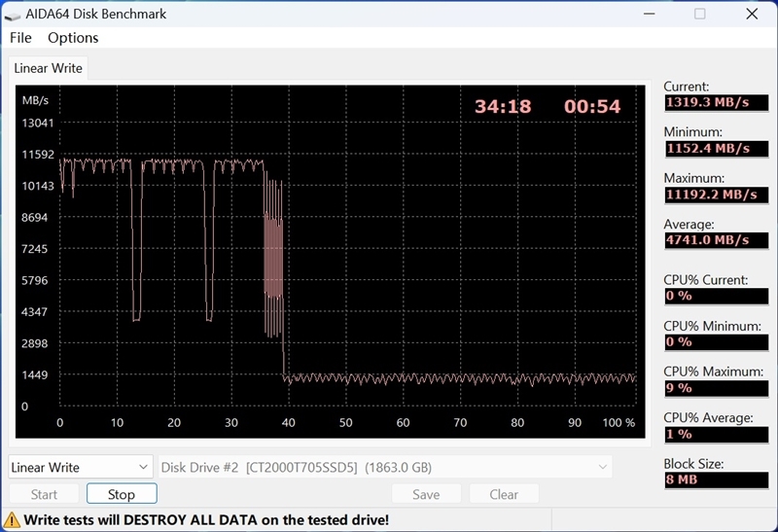This screenshot has width=778, height=532.
Task: Click the Maximum value 11192.2 MB/s
Action: 716,195
